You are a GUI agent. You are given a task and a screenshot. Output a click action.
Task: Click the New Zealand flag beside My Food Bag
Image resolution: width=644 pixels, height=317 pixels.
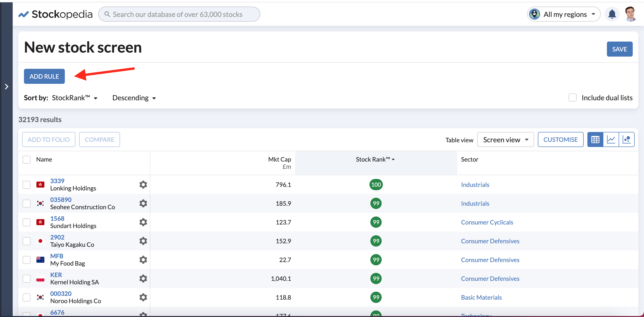pyautogui.click(x=40, y=259)
